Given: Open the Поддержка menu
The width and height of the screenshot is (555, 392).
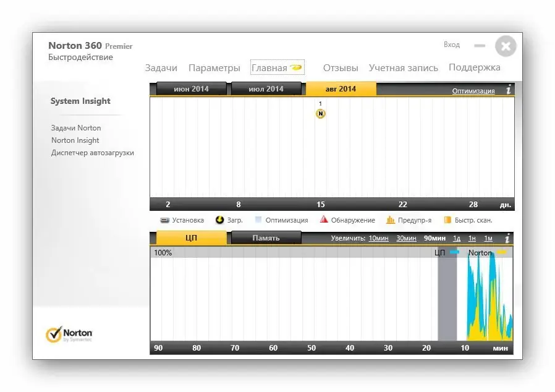Looking at the screenshot, I should point(475,67).
